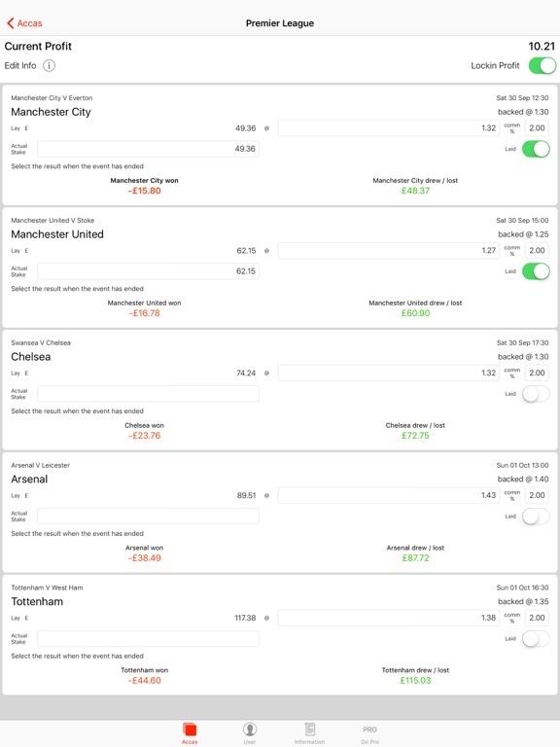
Task: Tap the Accas back chevron
Action: click(11, 23)
